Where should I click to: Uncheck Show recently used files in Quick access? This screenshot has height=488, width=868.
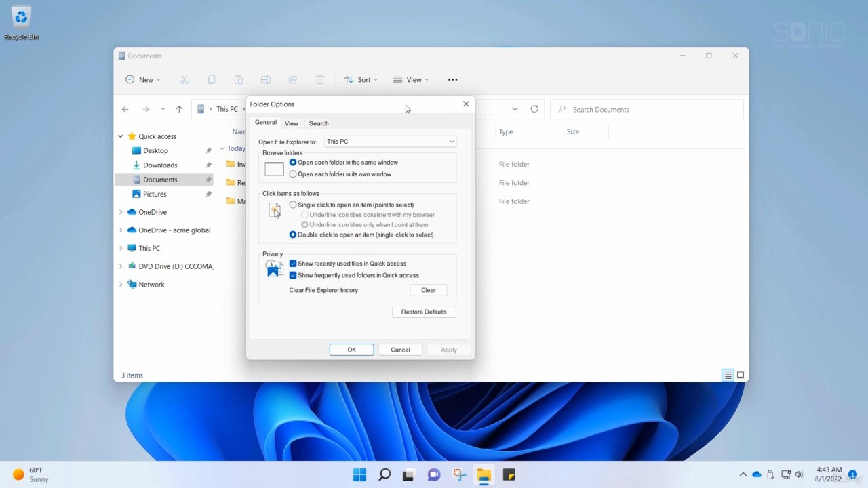293,264
